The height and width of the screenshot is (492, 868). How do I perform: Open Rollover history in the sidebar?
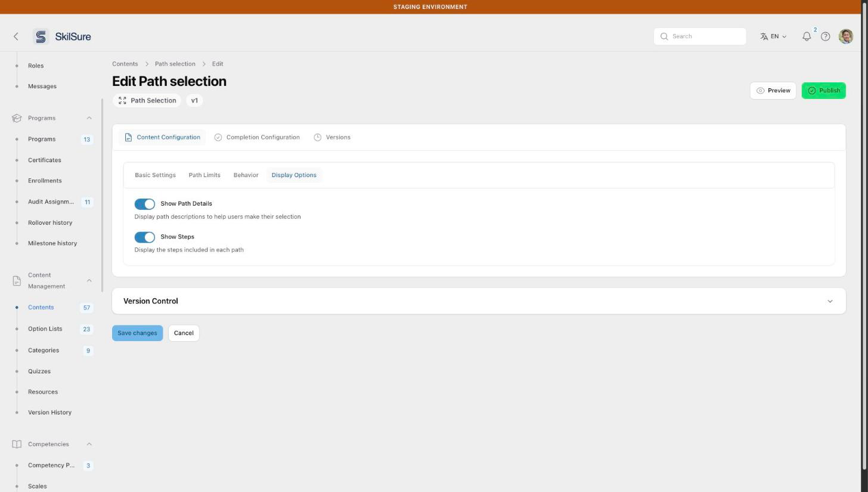[x=50, y=223]
